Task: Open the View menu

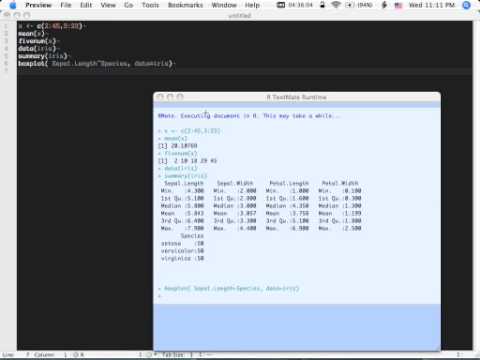Action: click(108, 5)
